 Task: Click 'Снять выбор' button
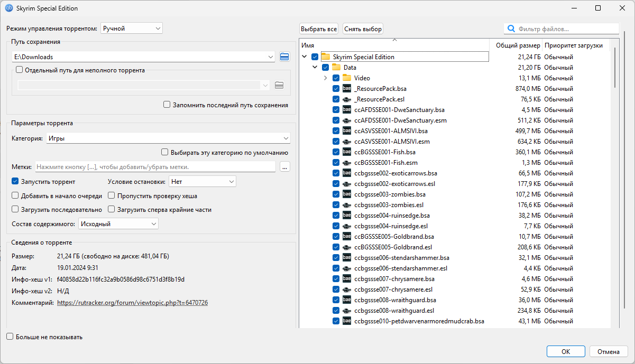(x=363, y=29)
